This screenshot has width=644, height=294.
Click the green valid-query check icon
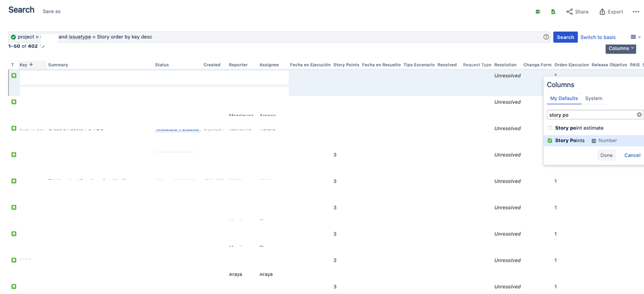(14, 37)
